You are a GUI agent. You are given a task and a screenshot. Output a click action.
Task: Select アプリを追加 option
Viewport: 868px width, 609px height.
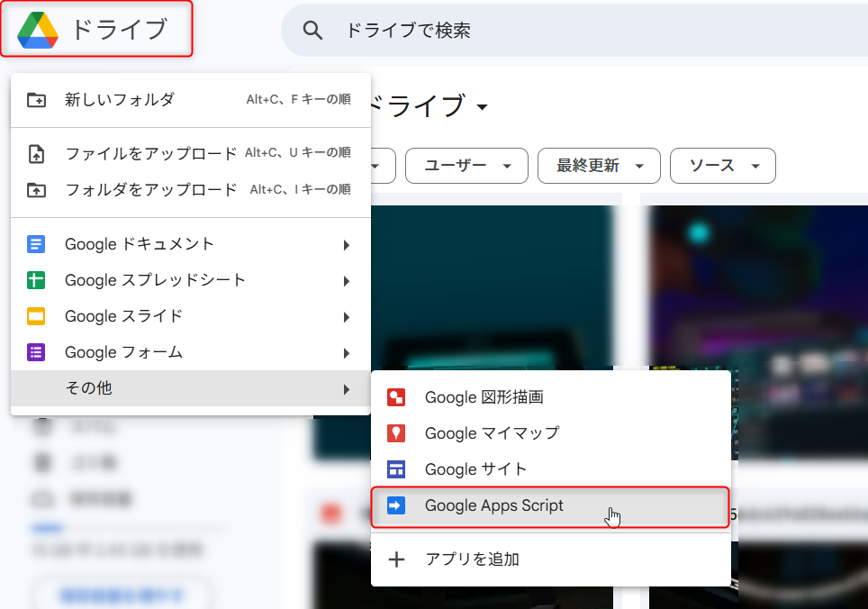tap(551, 559)
